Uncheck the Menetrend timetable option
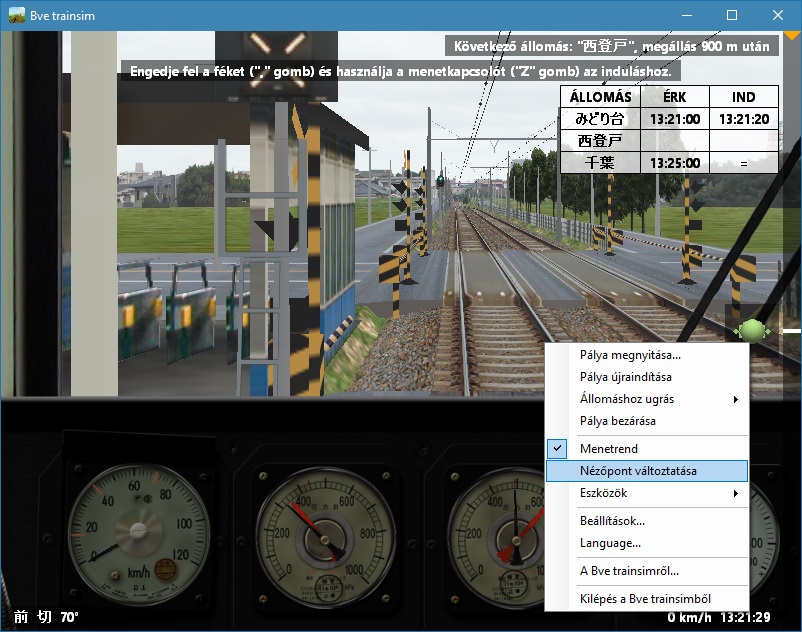 608,449
